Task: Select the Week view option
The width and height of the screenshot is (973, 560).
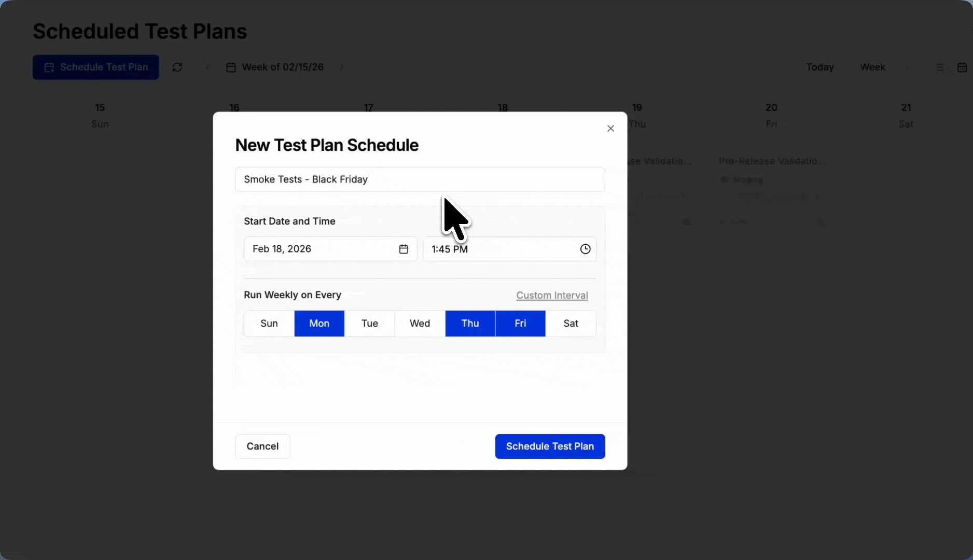Action: point(872,67)
